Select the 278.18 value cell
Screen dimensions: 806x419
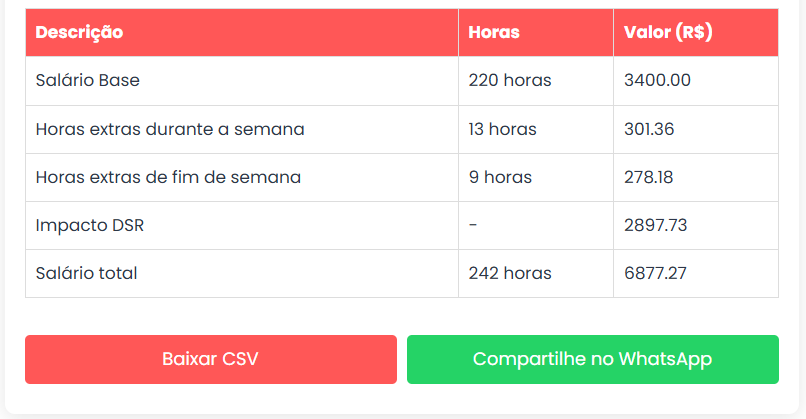click(648, 177)
